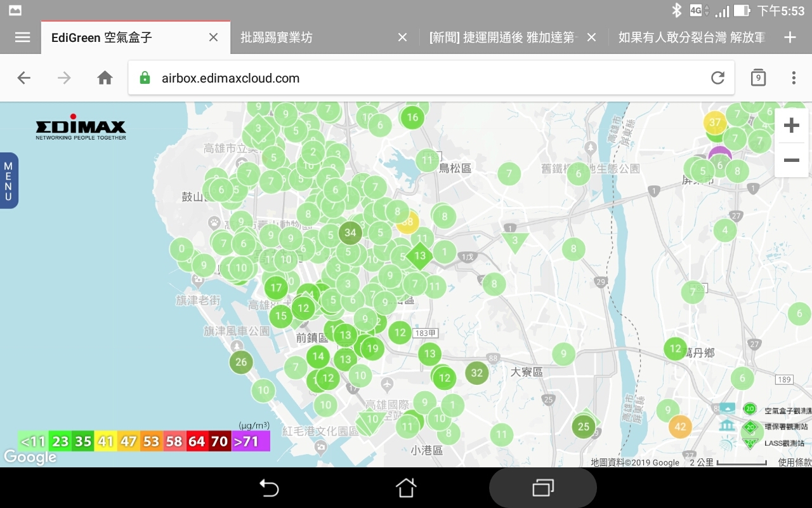Select the dark green marker reading 34
Viewport: 812px width, 508px height.
pyautogui.click(x=350, y=232)
